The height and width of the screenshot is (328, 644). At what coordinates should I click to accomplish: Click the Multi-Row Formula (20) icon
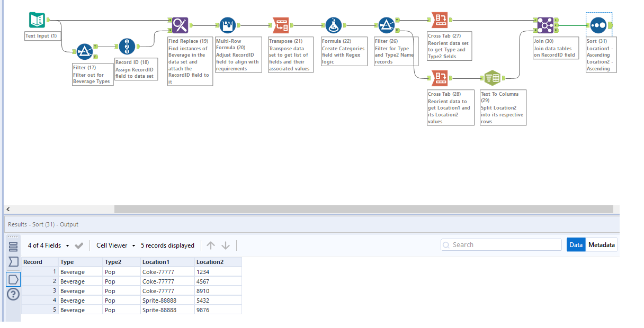coord(227,24)
